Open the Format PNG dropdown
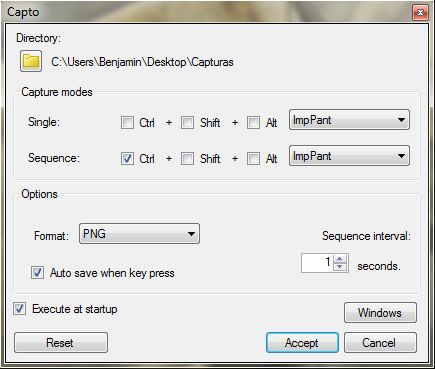Image resolution: width=435 pixels, height=369 pixels. [139, 234]
